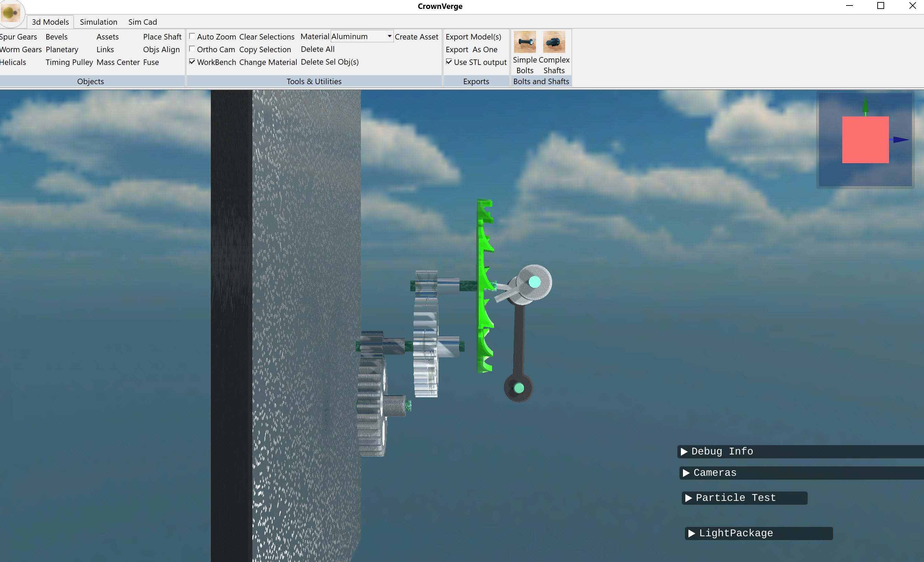Click the application orb icon
924x562 pixels.
tap(11, 13)
